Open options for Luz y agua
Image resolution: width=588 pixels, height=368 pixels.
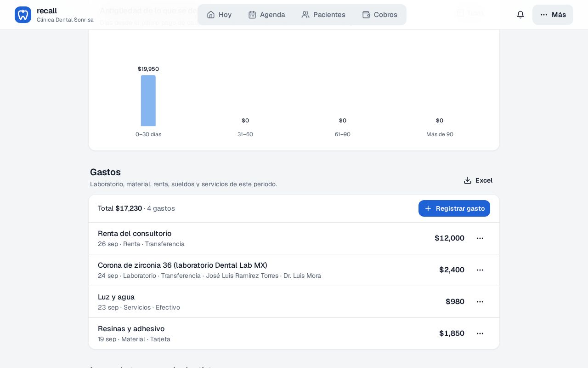click(480, 302)
